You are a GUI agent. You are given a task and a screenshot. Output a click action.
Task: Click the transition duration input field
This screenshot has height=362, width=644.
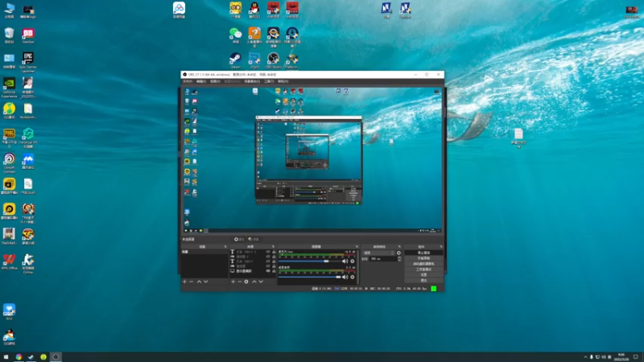[384, 259]
